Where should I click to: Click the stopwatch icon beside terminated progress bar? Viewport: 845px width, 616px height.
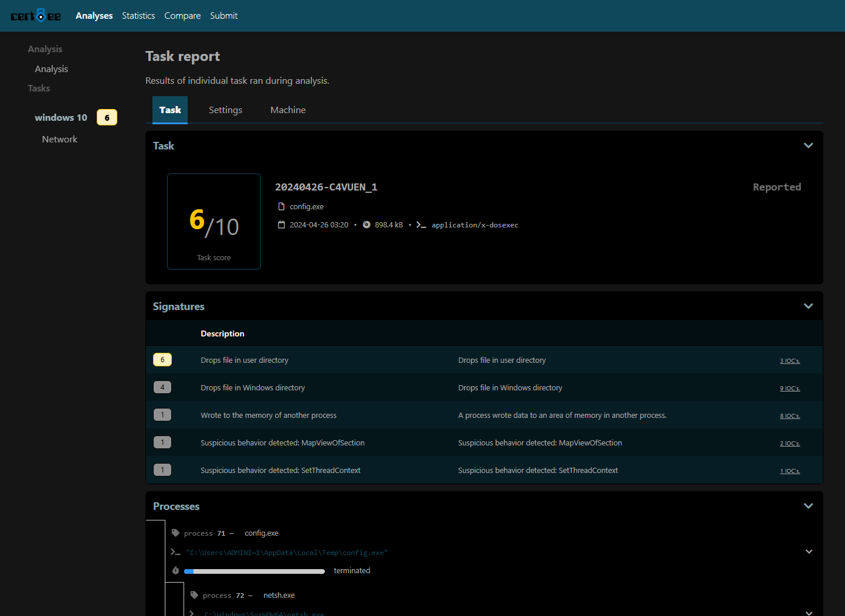tap(175, 571)
